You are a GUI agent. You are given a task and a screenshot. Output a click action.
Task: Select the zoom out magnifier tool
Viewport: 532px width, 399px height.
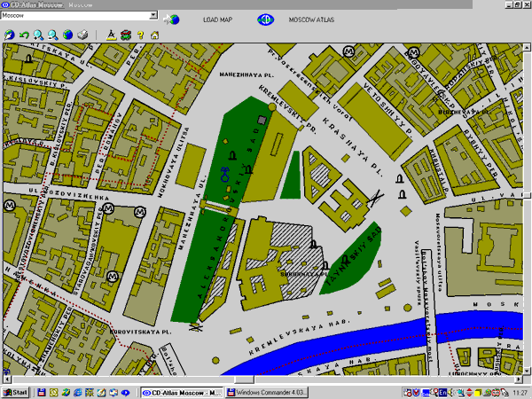(x=52, y=35)
